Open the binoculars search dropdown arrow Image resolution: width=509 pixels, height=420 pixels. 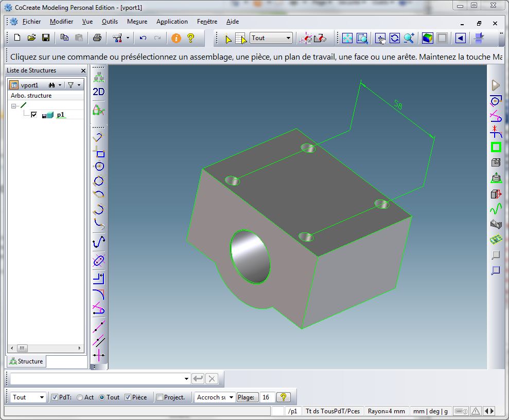coord(60,85)
